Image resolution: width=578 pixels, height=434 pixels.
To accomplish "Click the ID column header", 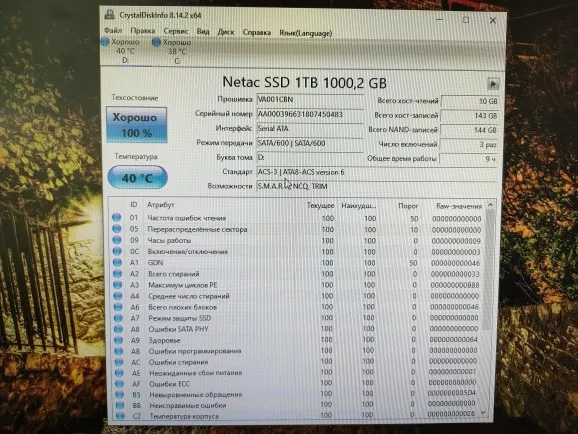I will [x=133, y=205].
